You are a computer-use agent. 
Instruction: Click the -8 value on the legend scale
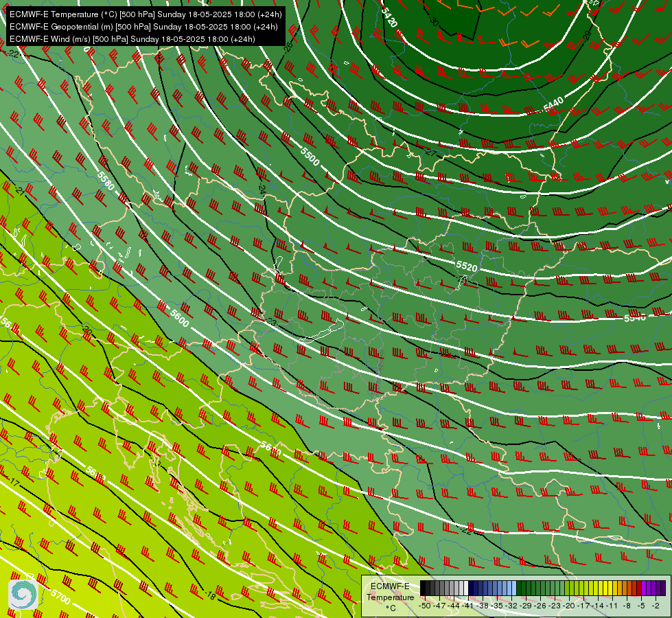(x=627, y=606)
